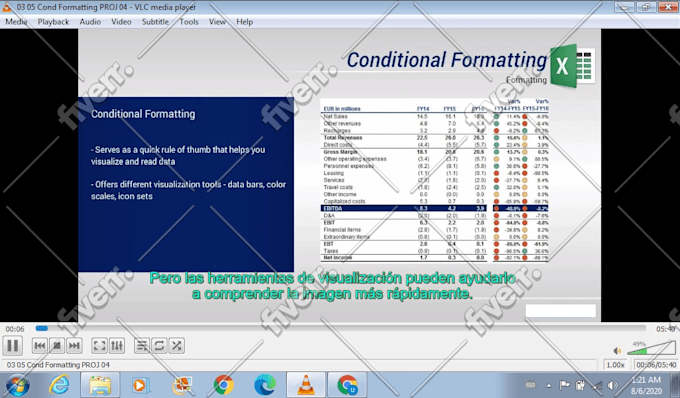Show hidden system tray icons

tap(549, 385)
